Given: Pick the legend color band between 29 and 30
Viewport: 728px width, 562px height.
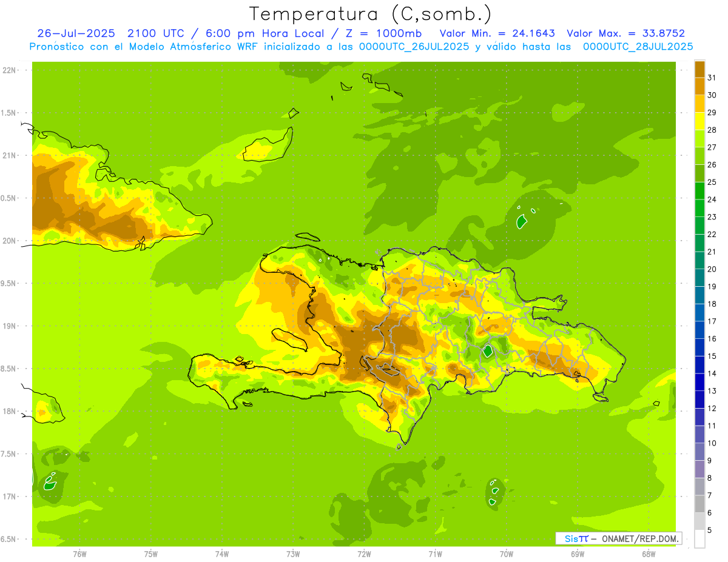Looking at the screenshot, I should pos(699,104).
